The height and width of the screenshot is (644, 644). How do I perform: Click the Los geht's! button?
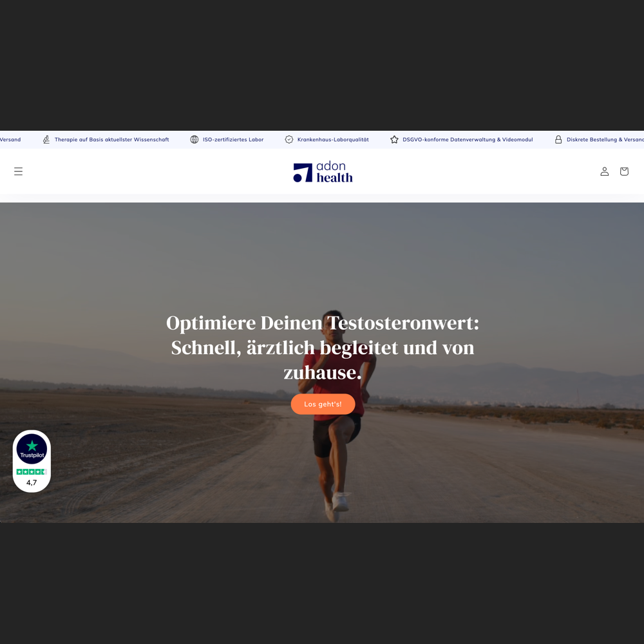(x=323, y=404)
